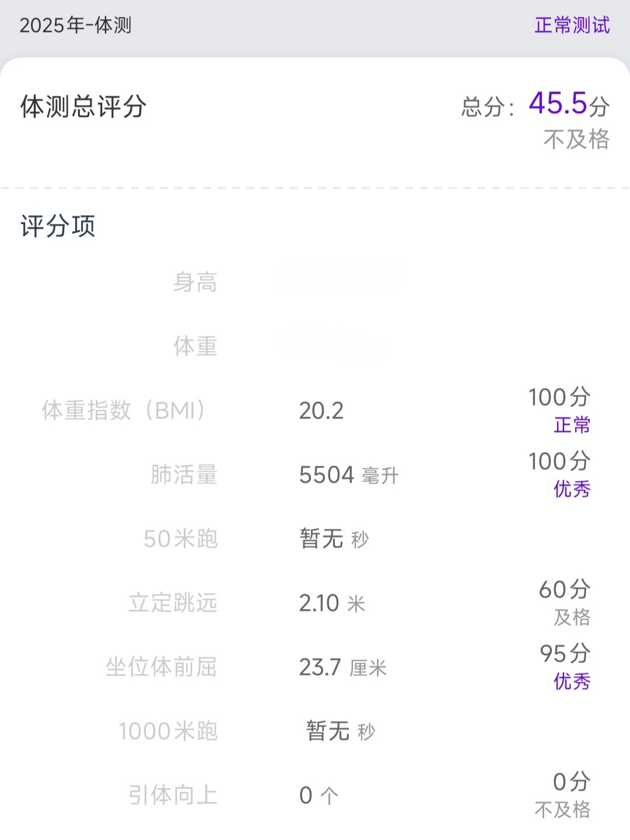Image resolution: width=630 pixels, height=840 pixels.
Task: Click the 体测总评分 heading
Action: point(83,107)
